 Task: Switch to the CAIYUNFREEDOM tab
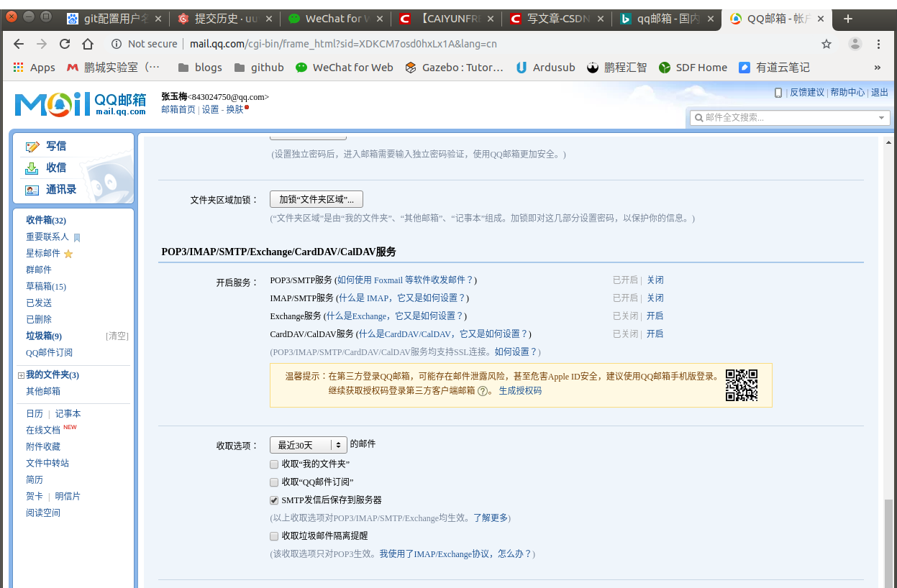447,19
